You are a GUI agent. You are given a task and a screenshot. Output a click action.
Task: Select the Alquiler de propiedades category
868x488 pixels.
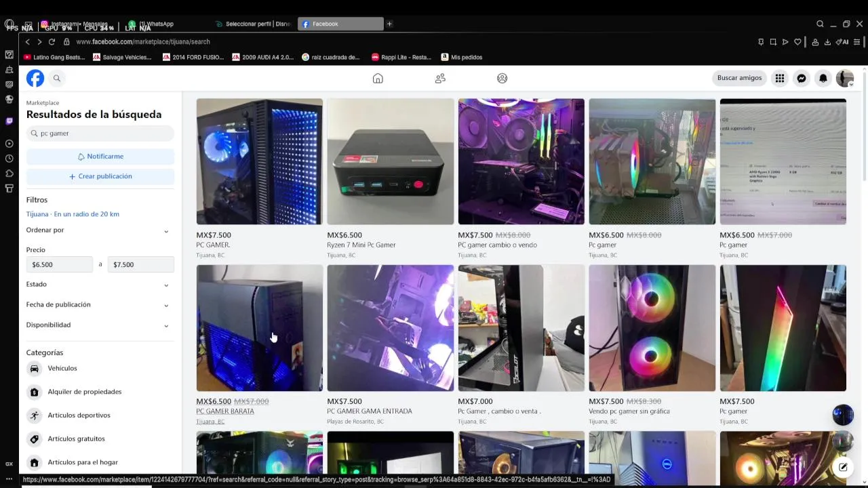(x=100, y=392)
